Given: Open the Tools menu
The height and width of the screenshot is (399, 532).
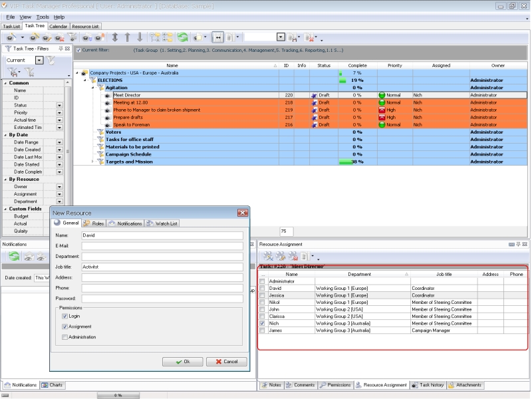Looking at the screenshot, I should [43, 17].
